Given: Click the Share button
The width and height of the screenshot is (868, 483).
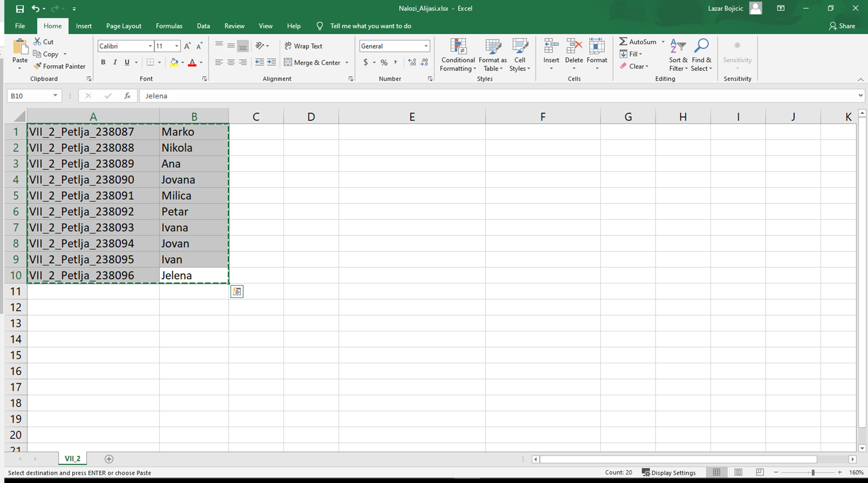Looking at the screenshot, I should tap(842, 26).
